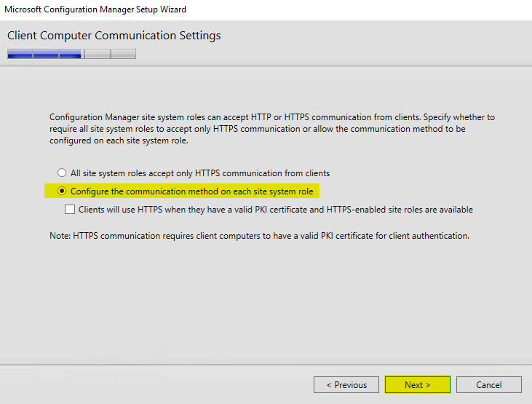Enable the clients use HTTPS with PKI checkbox
Viewport: 532px width, 404px height.
[70, 210]
